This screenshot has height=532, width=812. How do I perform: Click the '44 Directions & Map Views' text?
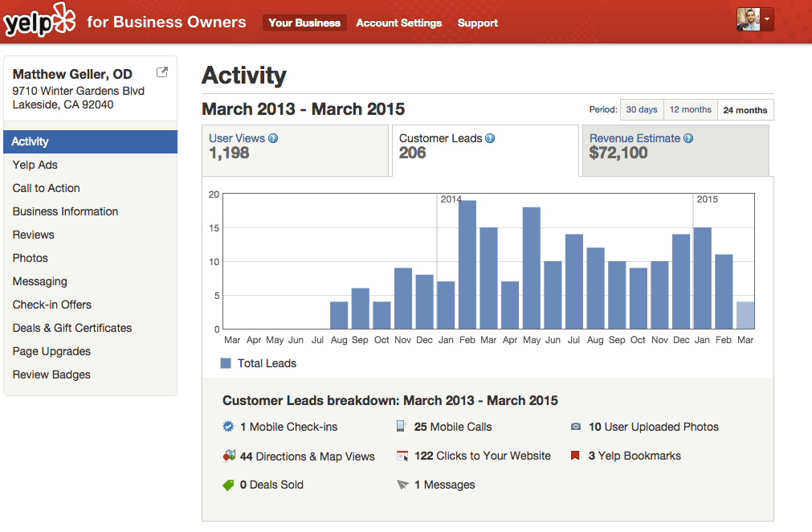pyautogui.click(x=307, y=456)
